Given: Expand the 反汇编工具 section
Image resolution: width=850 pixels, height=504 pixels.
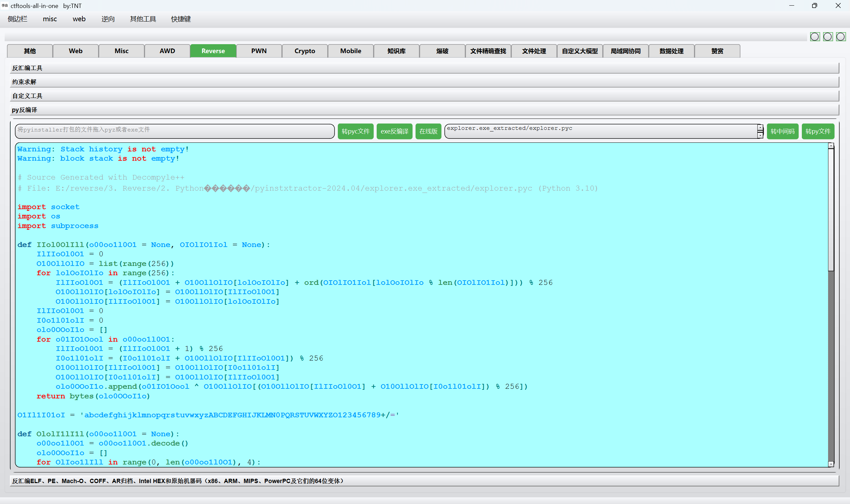Looking at the screenshot, I should [425, 68].
